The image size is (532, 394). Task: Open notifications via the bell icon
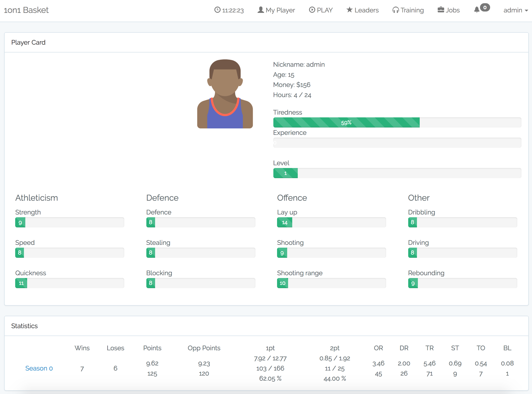(477, 10)
